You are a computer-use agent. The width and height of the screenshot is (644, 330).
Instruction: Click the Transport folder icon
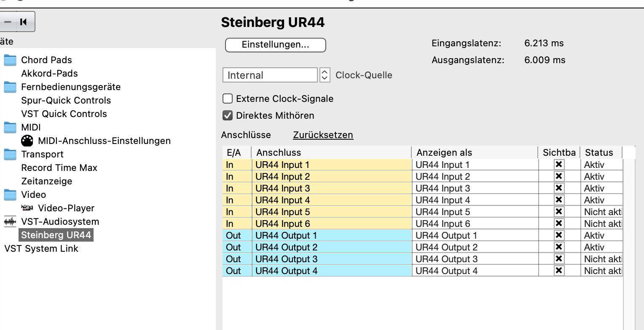pos(10,154)
